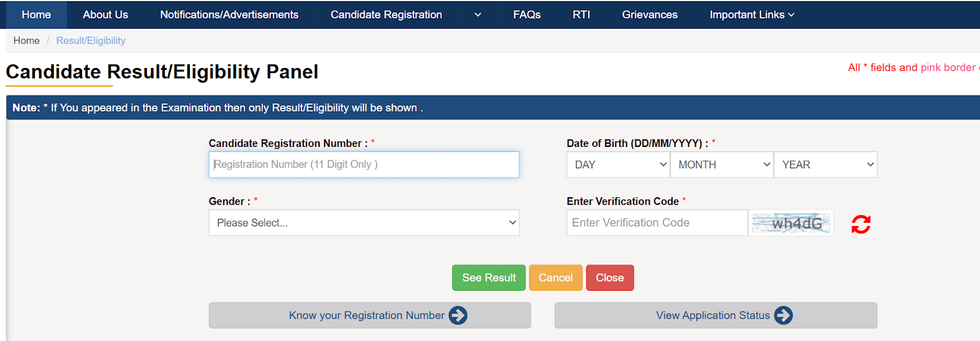
Task: Open the MONTH dropdown
Action: [x=722, y=165]
